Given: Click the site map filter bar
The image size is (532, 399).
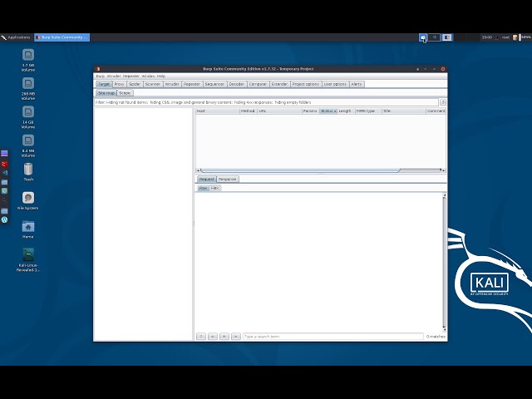Looking at the screenshot, I should (x=266, y=102).
